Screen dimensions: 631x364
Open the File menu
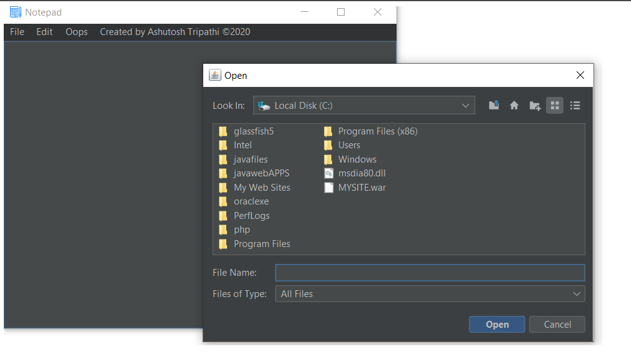point(17,32)
